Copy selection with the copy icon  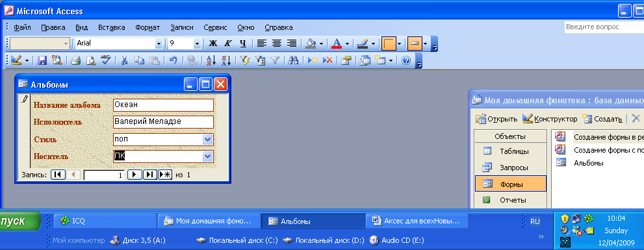pos(140,60)
